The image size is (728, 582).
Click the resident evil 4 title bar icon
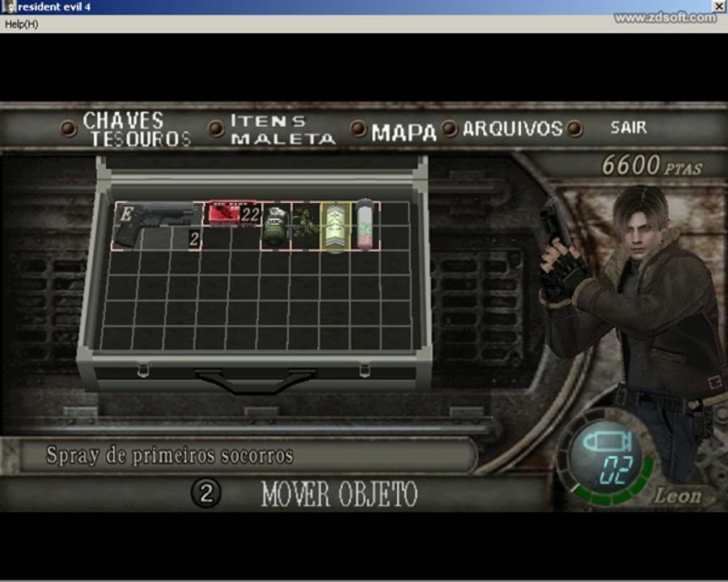point(8,6)
